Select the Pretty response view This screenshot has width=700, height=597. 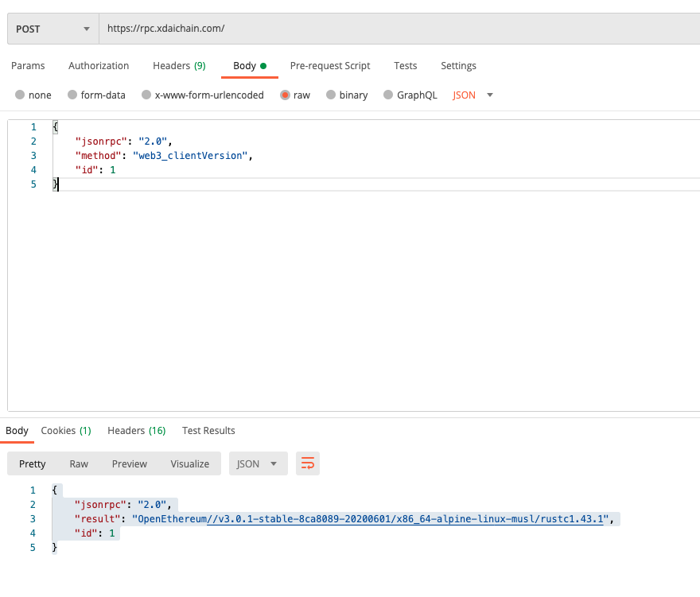pyautogui.click(x=32, y=463)
